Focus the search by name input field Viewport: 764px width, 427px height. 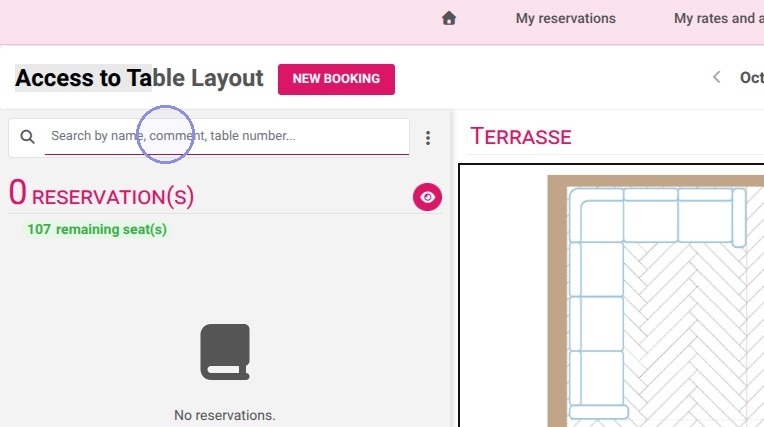point(227,136)
